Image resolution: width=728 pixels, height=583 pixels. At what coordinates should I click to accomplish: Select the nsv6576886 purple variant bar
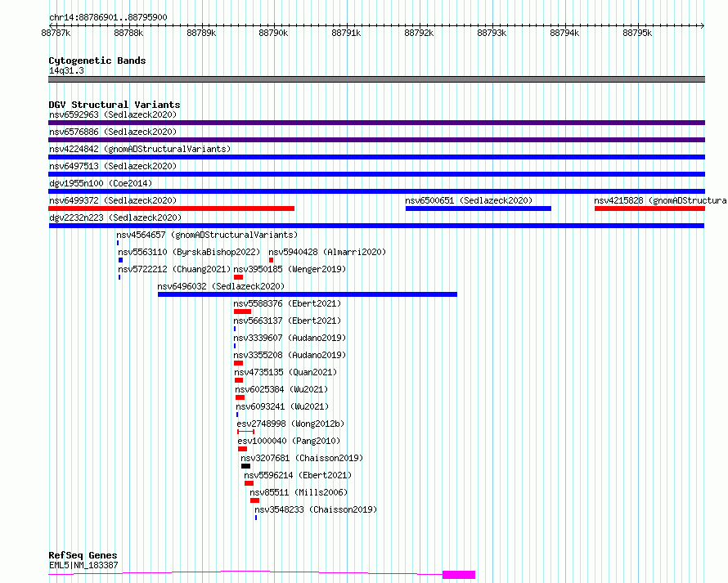tap(376, 140)
